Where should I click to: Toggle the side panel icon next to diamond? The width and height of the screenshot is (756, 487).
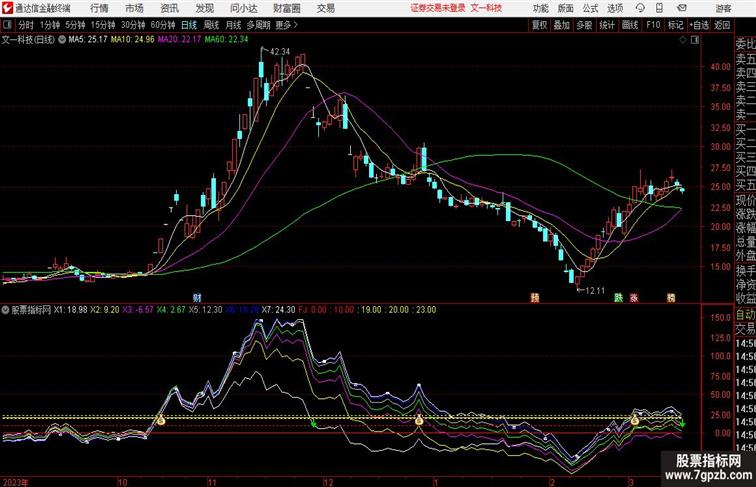click(x=695, y=40)
